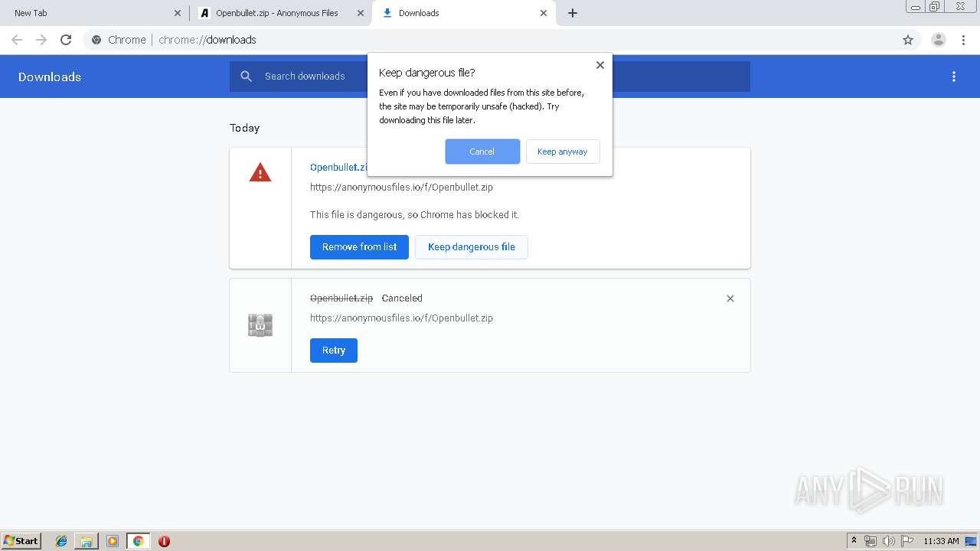Click the search magnifier icon
Screen dimensions: 980x551
pyautogui.click(x=247, y=77)
